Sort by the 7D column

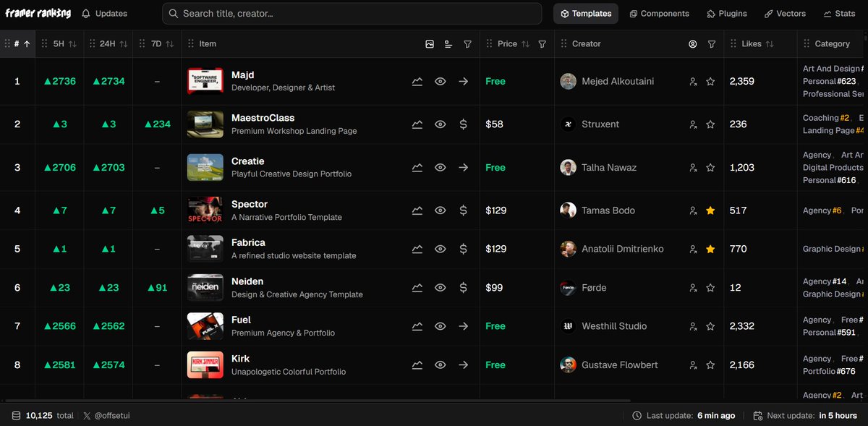[x=169, y=44]
